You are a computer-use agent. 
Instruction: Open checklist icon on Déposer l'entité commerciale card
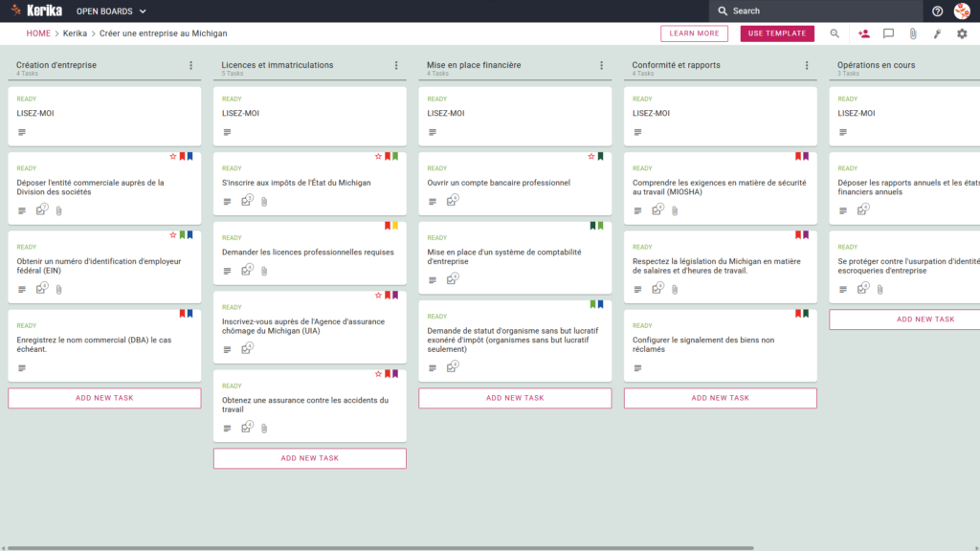pos(41,209)
